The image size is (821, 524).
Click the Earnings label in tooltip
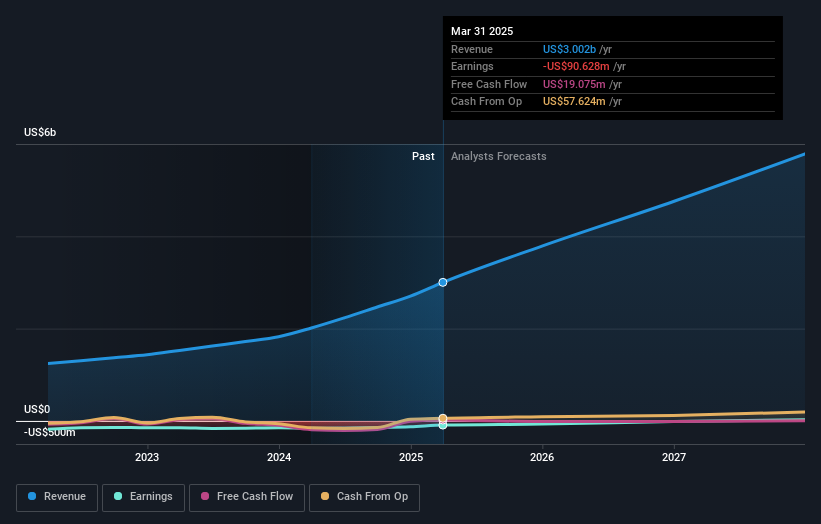472,66
